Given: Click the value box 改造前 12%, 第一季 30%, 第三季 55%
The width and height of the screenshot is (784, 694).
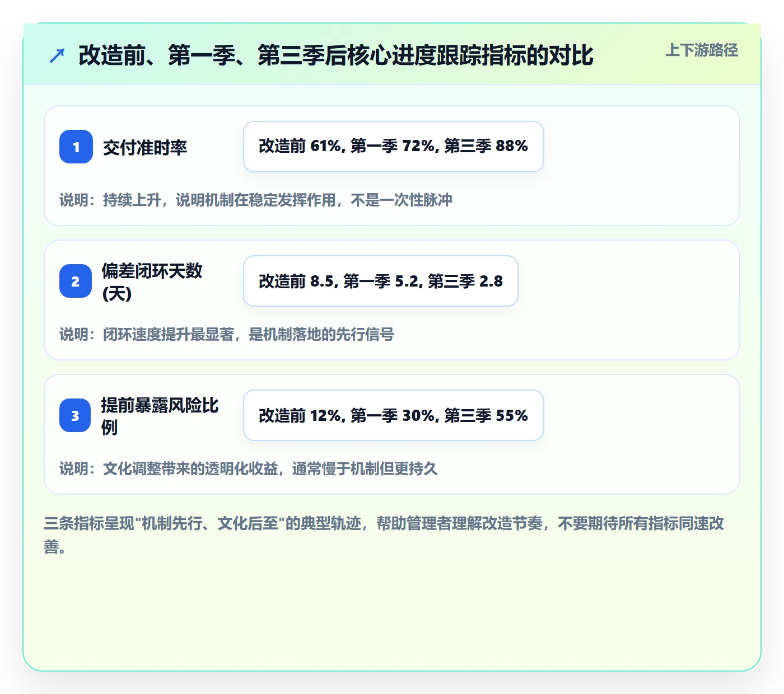Looking at the screenshot, I should pyautogui.click(x=394, y=415).
